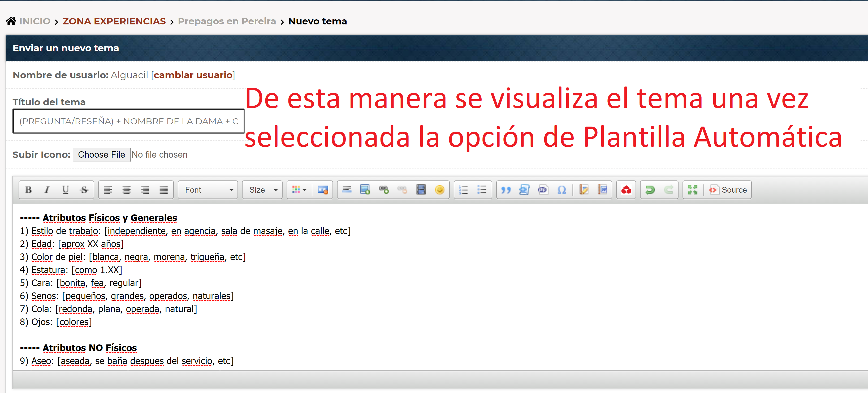Insert an image into the post
Viewport: 868px width, 393px height.
tap(365, 190)
